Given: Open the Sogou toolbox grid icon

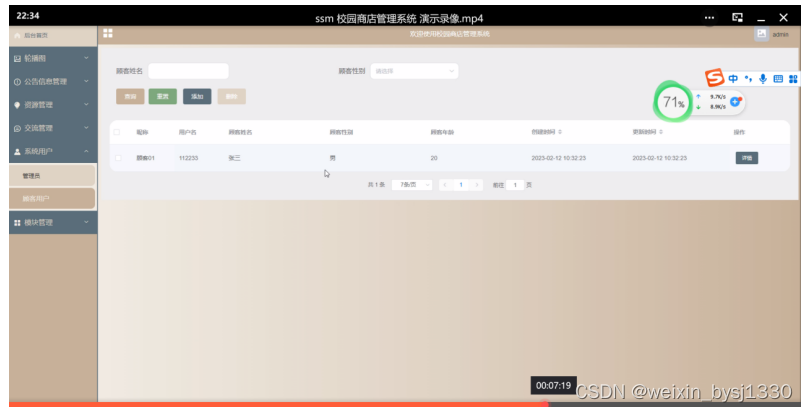Looking at the screenshot, I should [794, 79].
